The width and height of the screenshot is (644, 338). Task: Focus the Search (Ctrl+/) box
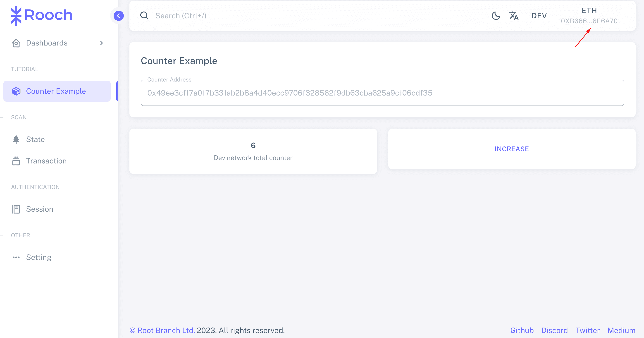point(275,16)
